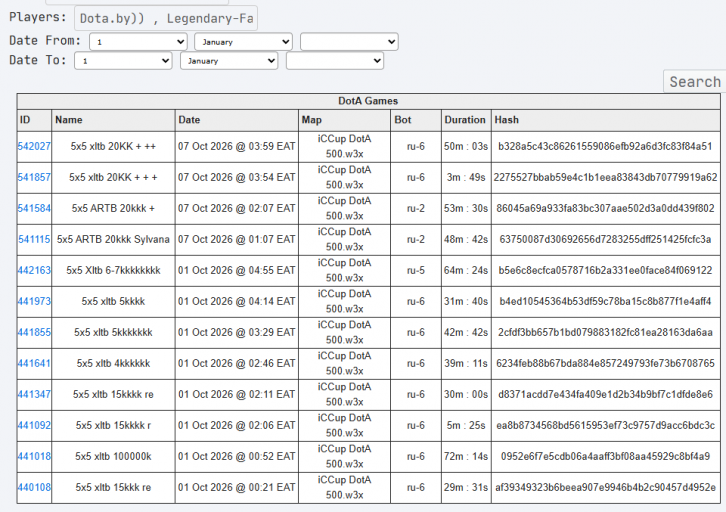This screenshot has height=512, width=726.
Task: Select game name '5x5 xltb 15kkkk re'
Action: tap(113, 394)
